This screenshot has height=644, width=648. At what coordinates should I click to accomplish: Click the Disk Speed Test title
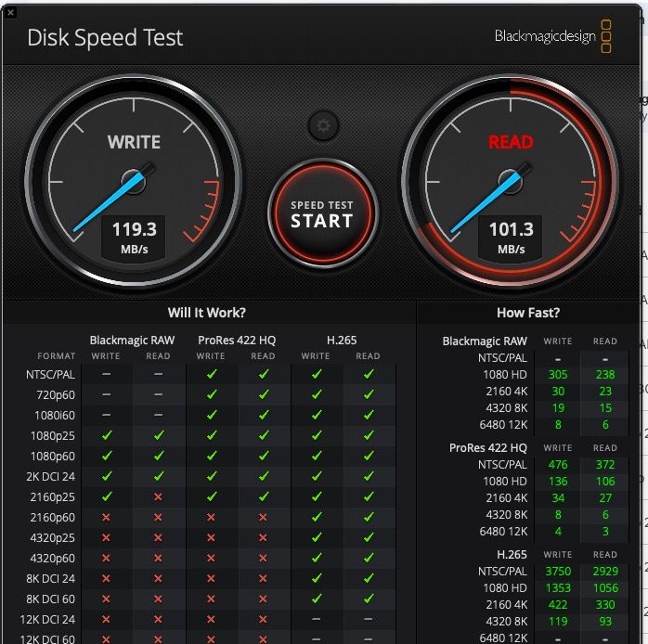click(105, 38)
